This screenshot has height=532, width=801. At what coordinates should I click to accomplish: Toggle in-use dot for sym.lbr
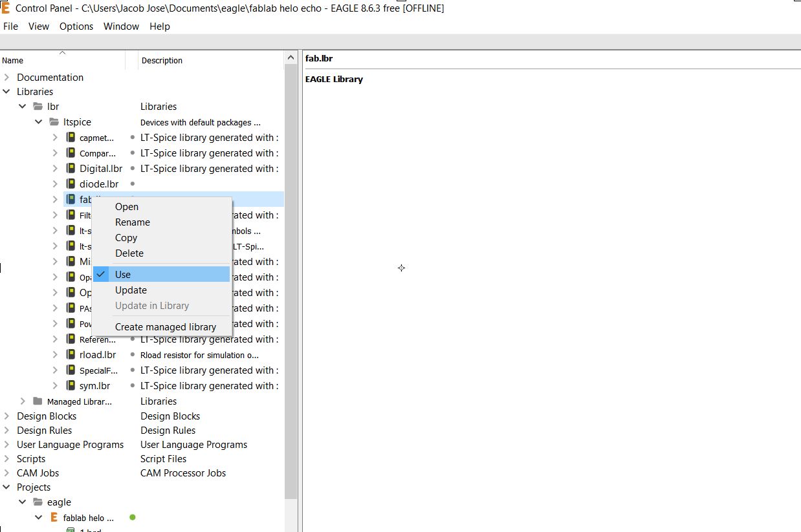[x=133, y=385]
